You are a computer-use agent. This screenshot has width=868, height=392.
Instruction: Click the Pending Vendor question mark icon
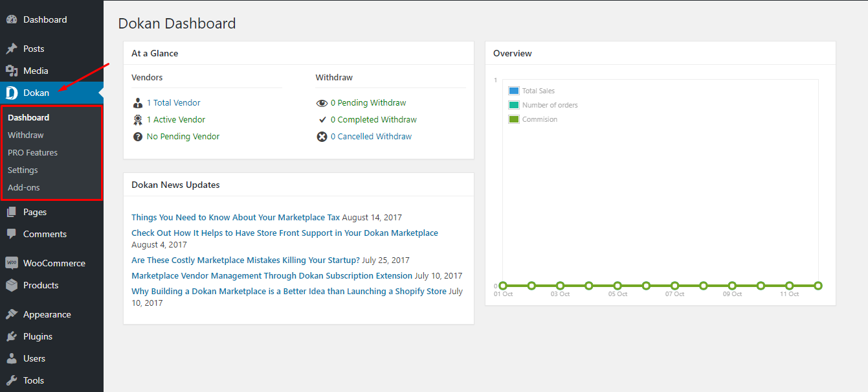click(x=137, y=137)
